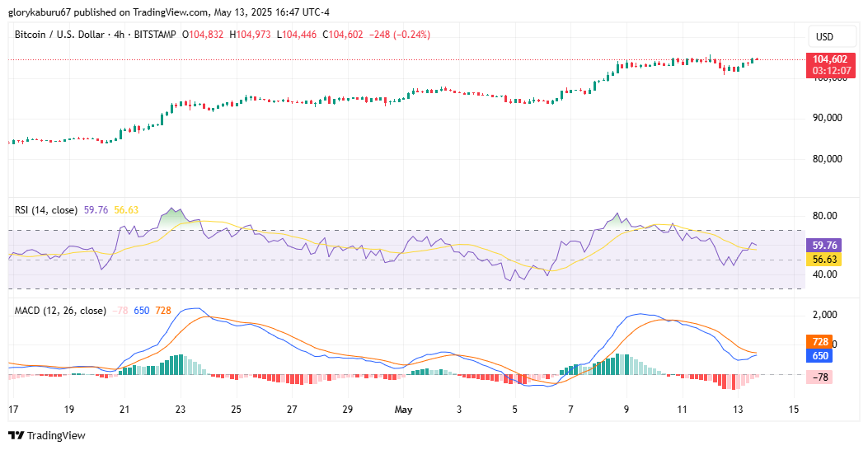Click the 90,000 price axis label

coord(828,118)
